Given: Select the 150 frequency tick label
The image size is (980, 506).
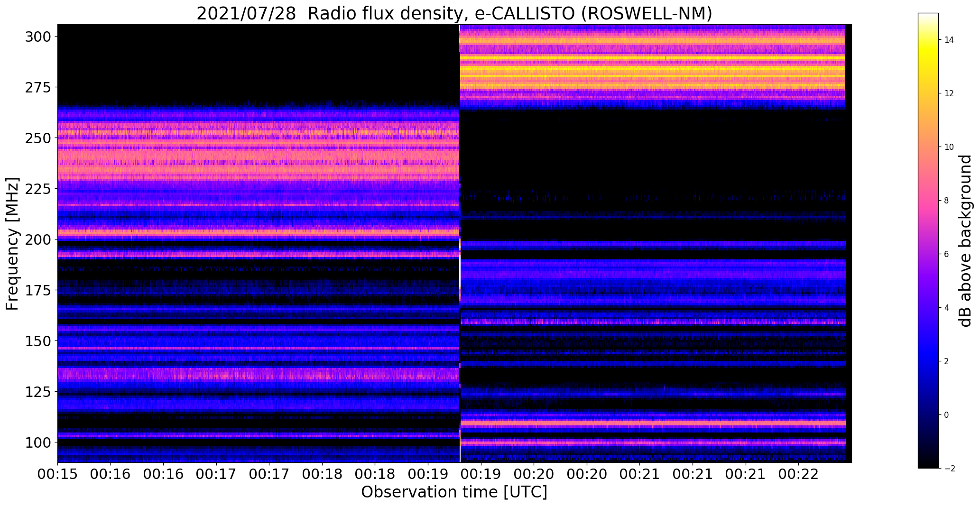Looking at the screenshot, I should [x=38, y=341].
